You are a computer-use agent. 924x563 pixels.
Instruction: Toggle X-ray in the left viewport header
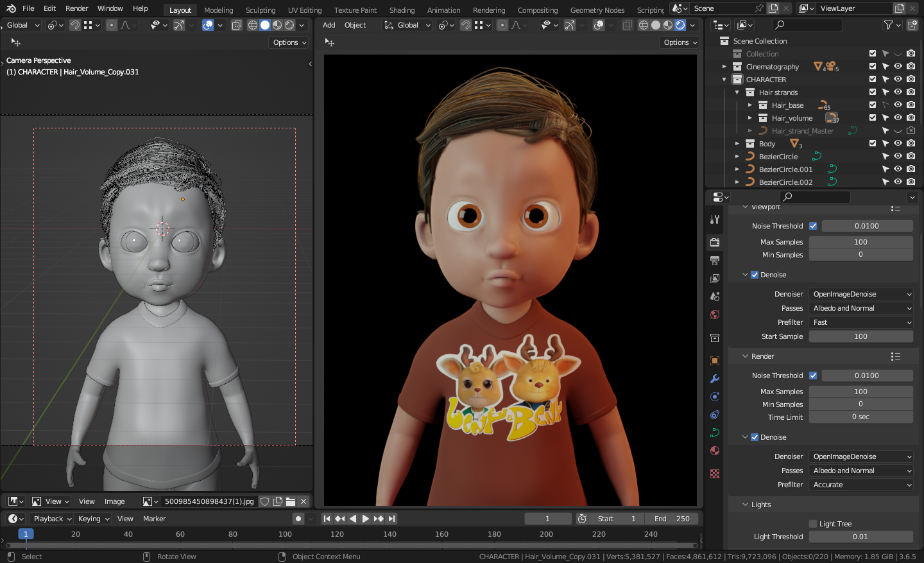(x=236, y=25)
